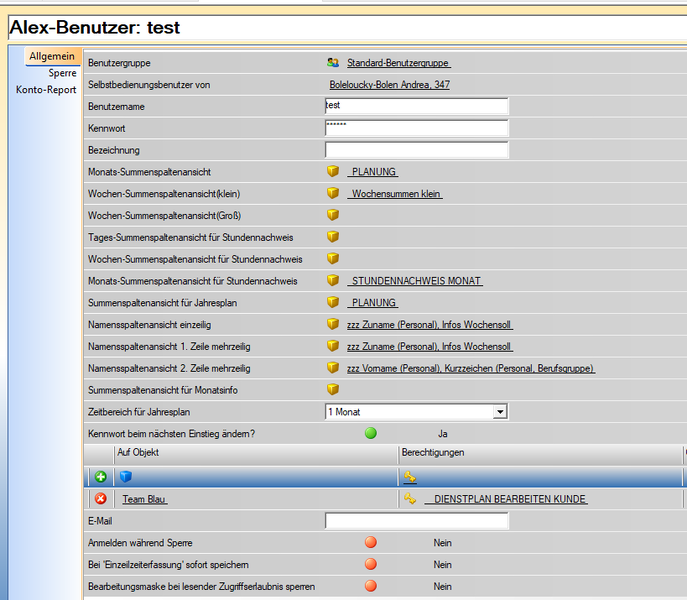The width and height of the screenshot is (687, 600).
Task: Open the Zeitbereich für Jahresplan dropdown
Action: [x=500, y=412]
